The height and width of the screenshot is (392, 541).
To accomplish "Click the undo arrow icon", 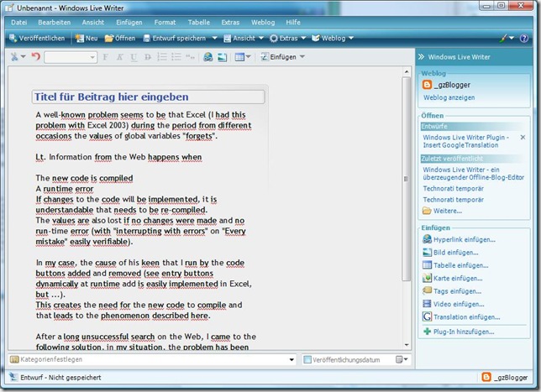I will coord(36,56).
